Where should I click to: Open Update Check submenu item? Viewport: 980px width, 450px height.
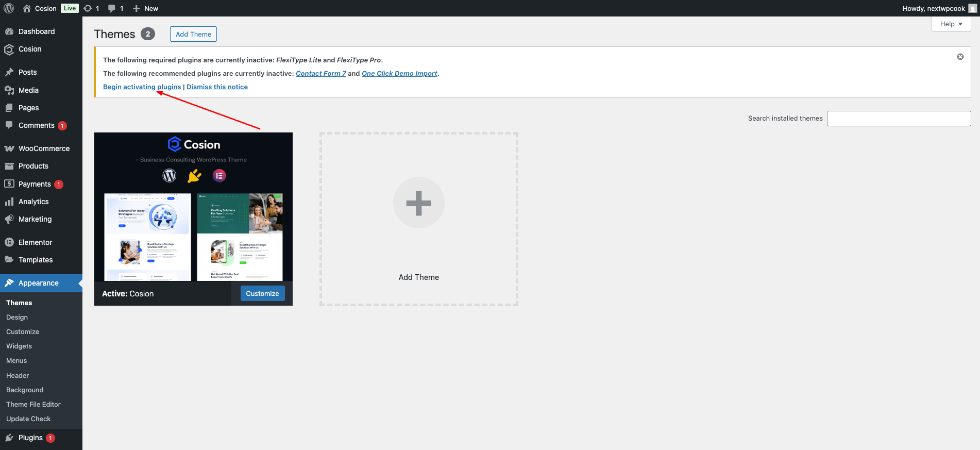(28, 419)
